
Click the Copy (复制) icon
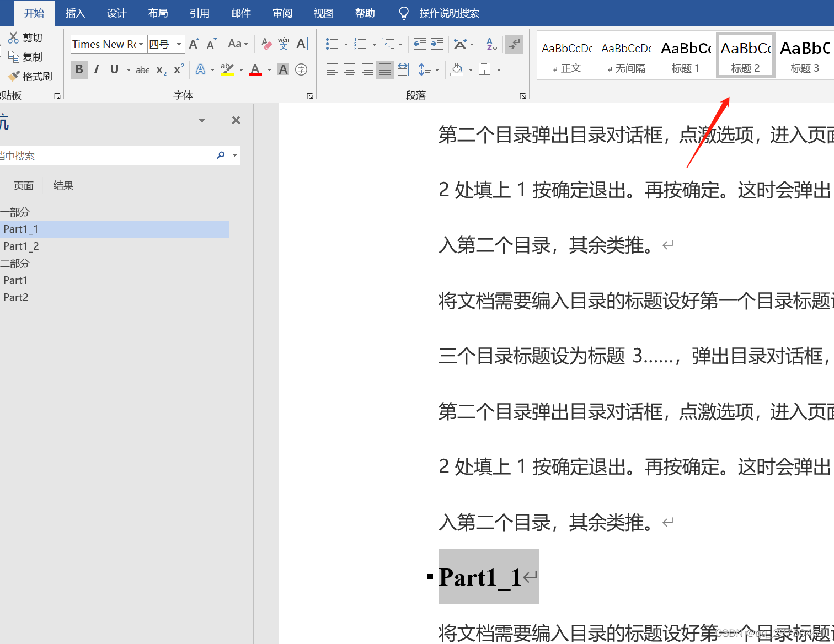tap(13, 56)
